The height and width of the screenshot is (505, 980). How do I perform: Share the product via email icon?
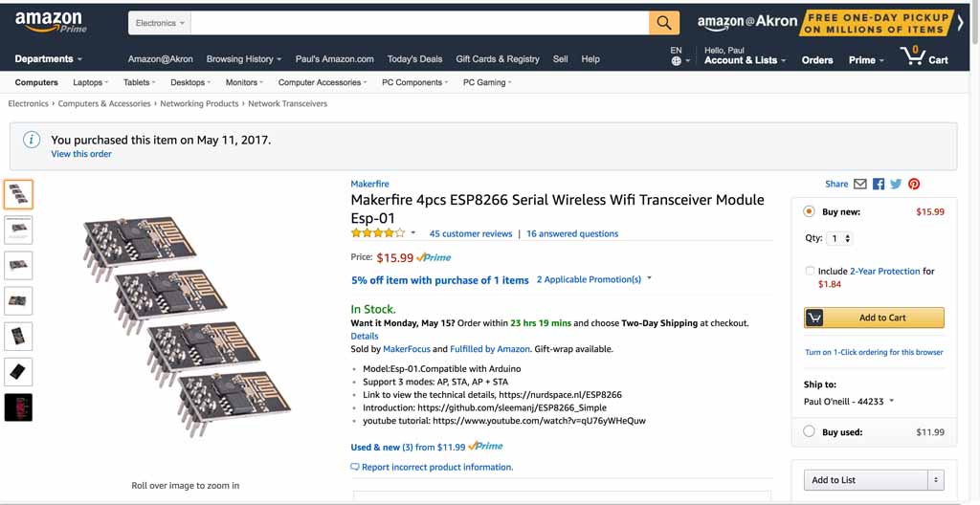[x=860, y=184]
